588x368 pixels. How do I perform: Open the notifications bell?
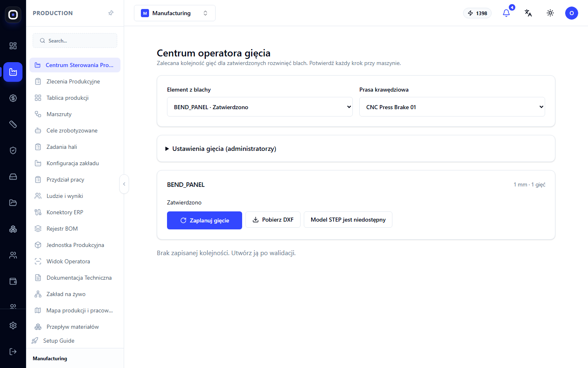[x=506, y=13]
